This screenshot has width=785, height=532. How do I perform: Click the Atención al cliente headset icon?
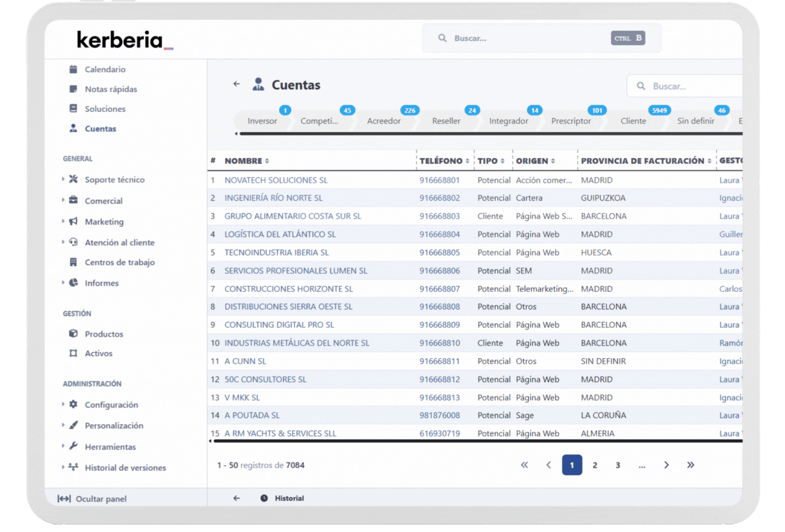click(x=73, y=242)
